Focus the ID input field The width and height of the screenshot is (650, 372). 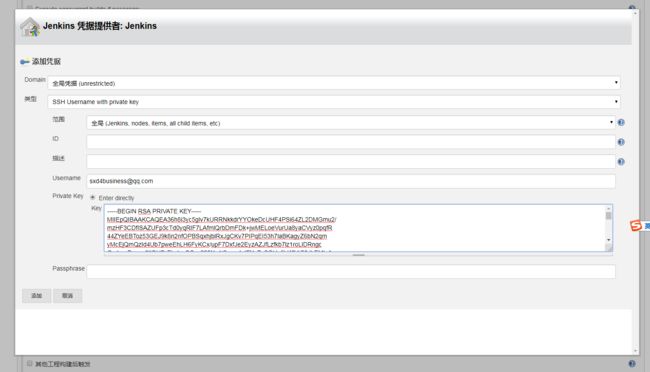351,142
